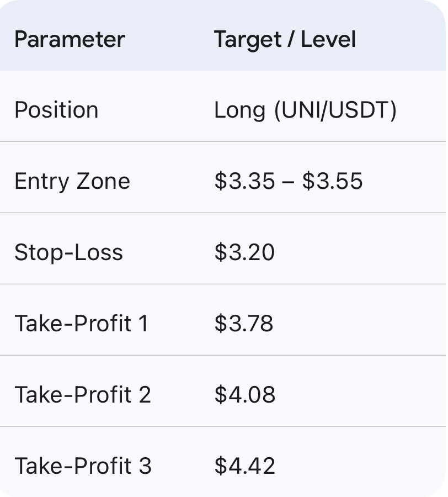Click the $4.08 target value
The image size is (448, 497).
click(x=244, y=395)
